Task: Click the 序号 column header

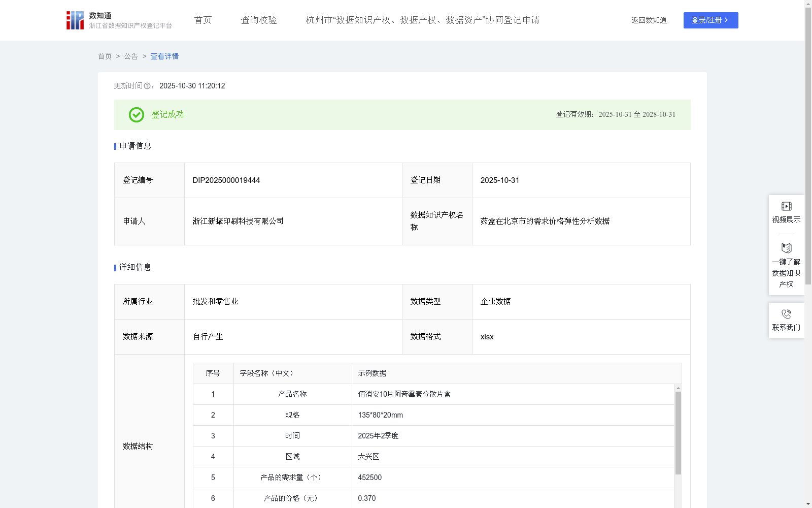Action: pos(213,373)
